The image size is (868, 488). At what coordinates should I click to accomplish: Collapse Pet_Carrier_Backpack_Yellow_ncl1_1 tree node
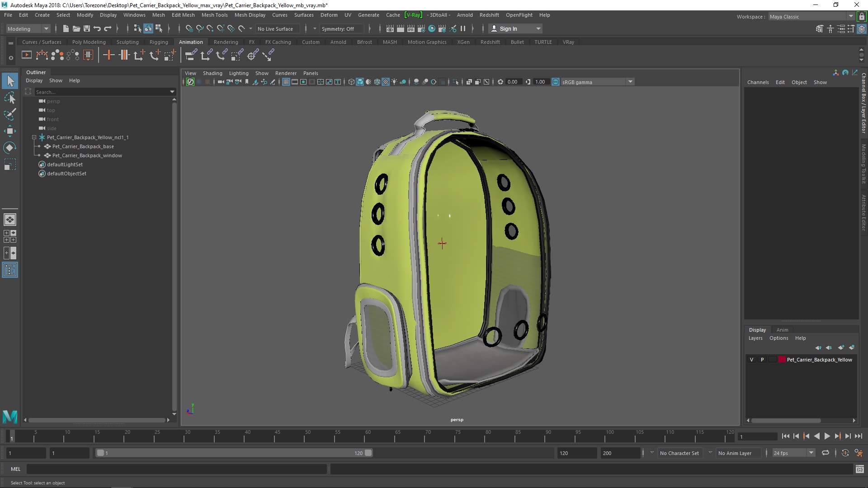coord(34,137)
